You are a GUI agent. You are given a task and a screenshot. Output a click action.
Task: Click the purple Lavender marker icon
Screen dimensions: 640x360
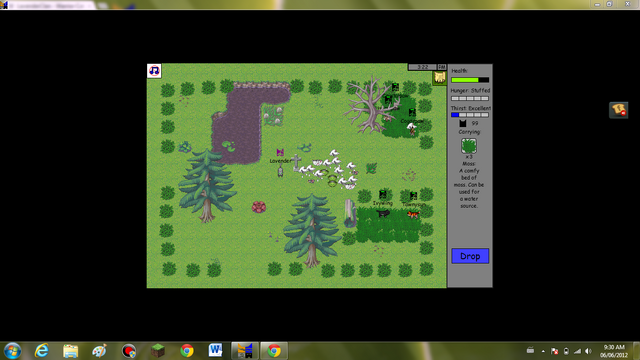(x=280, y=152)
